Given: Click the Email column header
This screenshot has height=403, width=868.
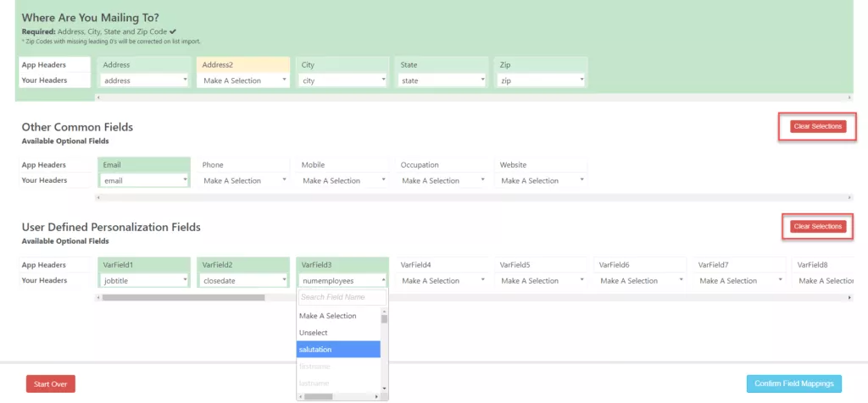Looking at the screenshot, I should [144, 165].
